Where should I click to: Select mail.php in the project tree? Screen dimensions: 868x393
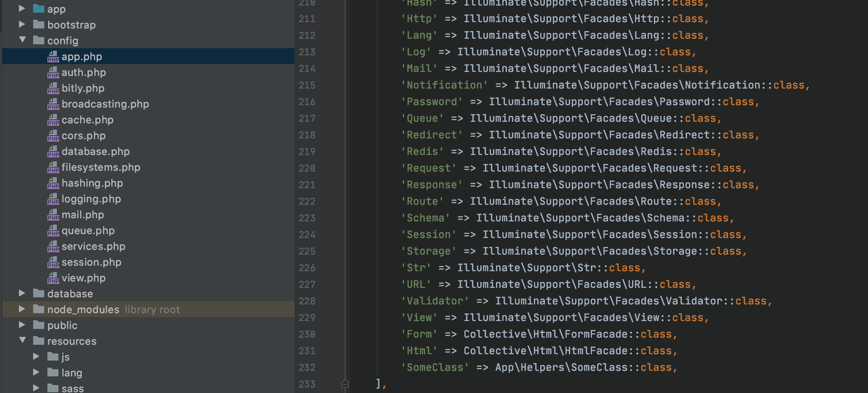click(x=82, y=215)
